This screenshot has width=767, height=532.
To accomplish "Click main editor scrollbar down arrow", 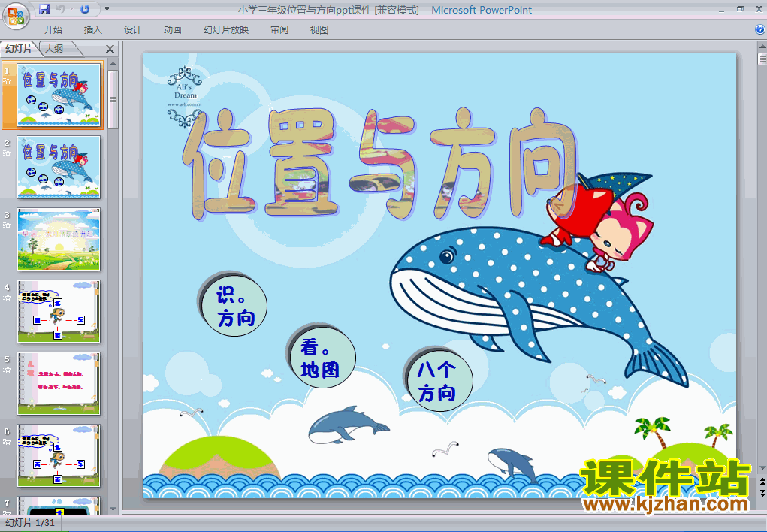I will tap(762, 468).
